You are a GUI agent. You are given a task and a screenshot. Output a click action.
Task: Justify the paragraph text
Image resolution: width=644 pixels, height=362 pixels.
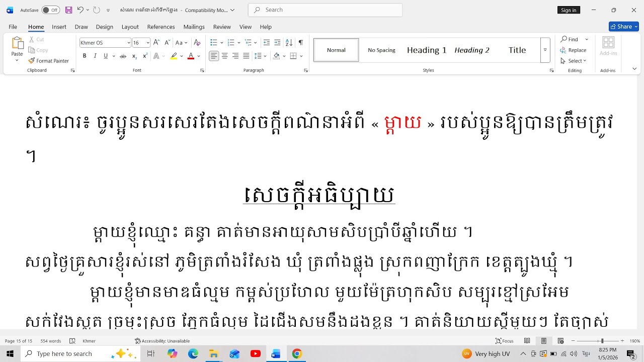[246, 56]
